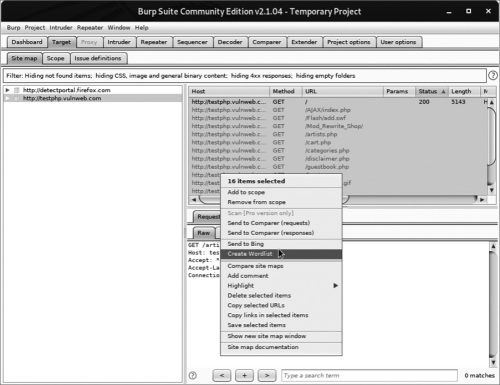Expand the detectportal.firefox.com tree node
500x385 pixels.
pos(7,90)
